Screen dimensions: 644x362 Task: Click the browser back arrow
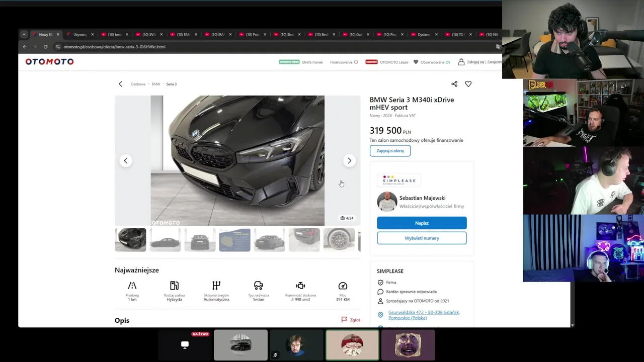(x=25, y=47)
